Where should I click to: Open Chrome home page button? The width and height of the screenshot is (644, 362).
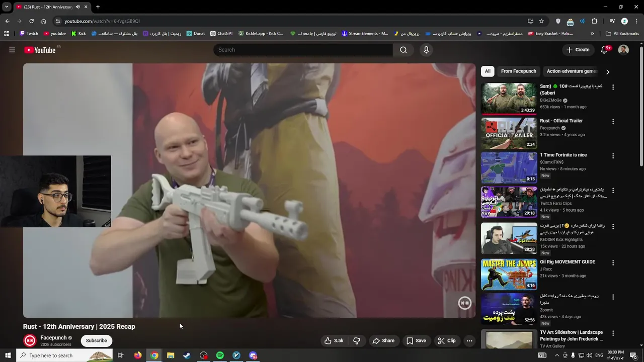pos(44,21)
